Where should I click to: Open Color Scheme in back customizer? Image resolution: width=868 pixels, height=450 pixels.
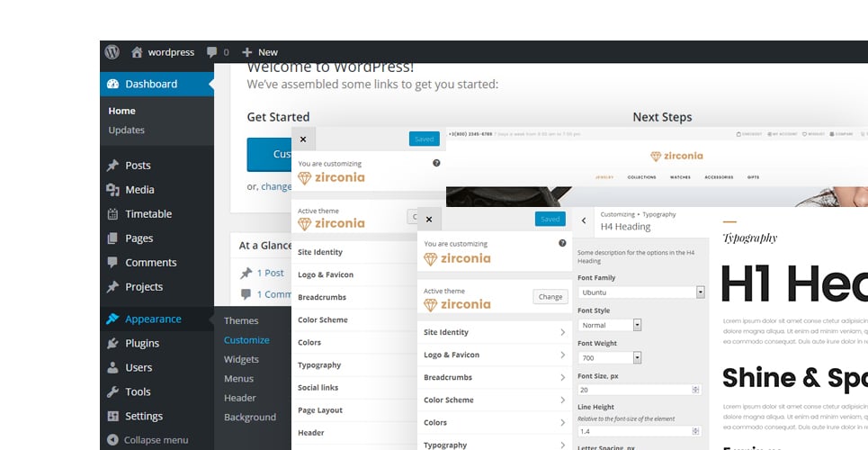click(354, 319)
